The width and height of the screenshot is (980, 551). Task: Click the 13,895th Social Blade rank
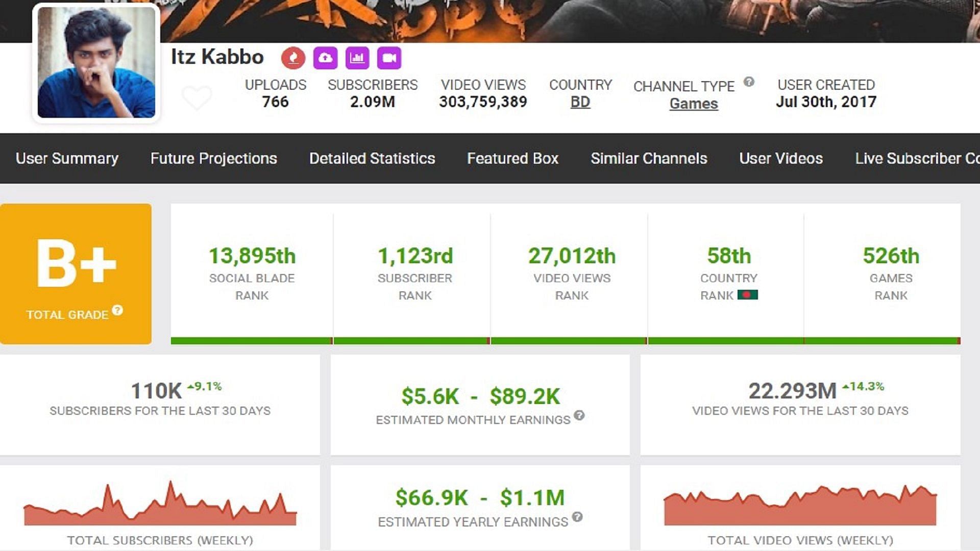click(x=252, y=256)
